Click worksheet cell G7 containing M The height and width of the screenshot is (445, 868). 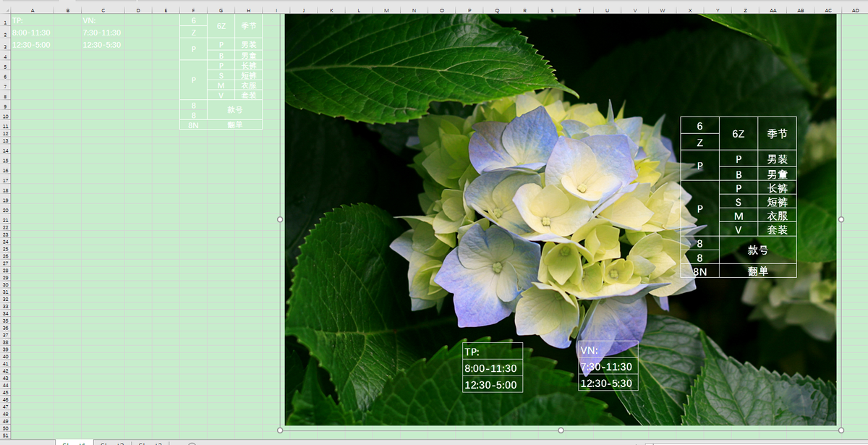point(221,85)
